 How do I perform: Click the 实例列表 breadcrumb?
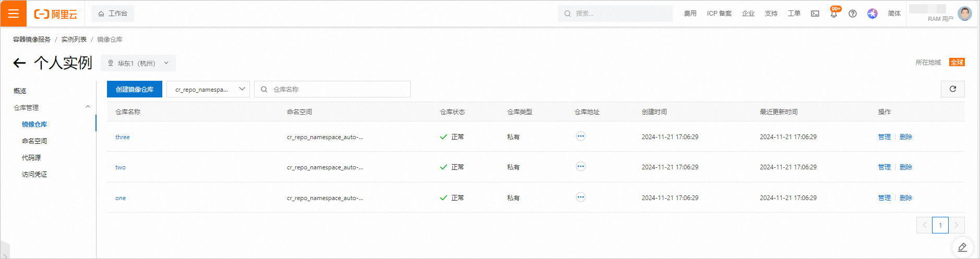click(x=74, y=39)
